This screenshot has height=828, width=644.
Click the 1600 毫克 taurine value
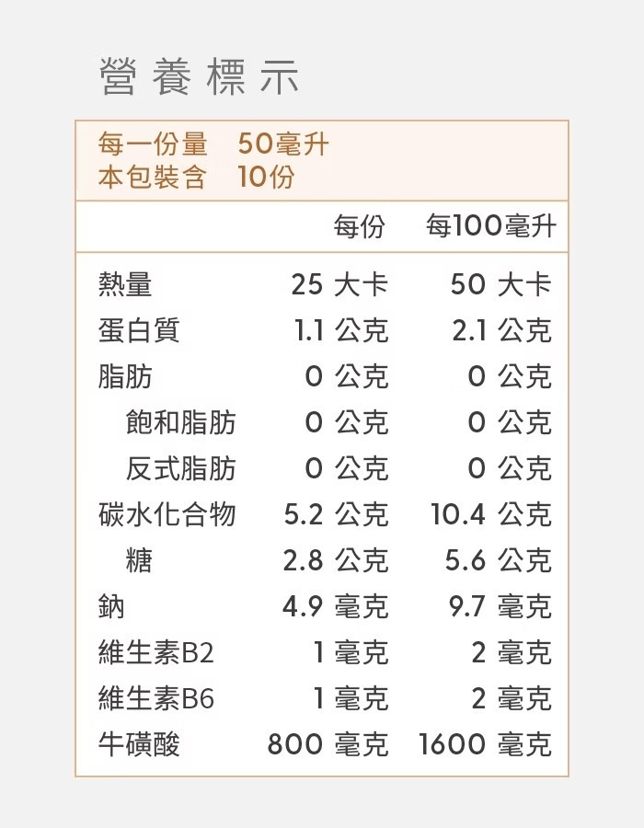(485, 744)
